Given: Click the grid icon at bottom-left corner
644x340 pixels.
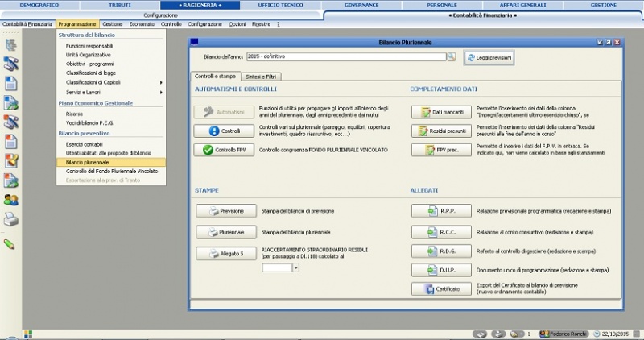Looking at the screenshot, I should pyautogui.click(x=27, y=334).
